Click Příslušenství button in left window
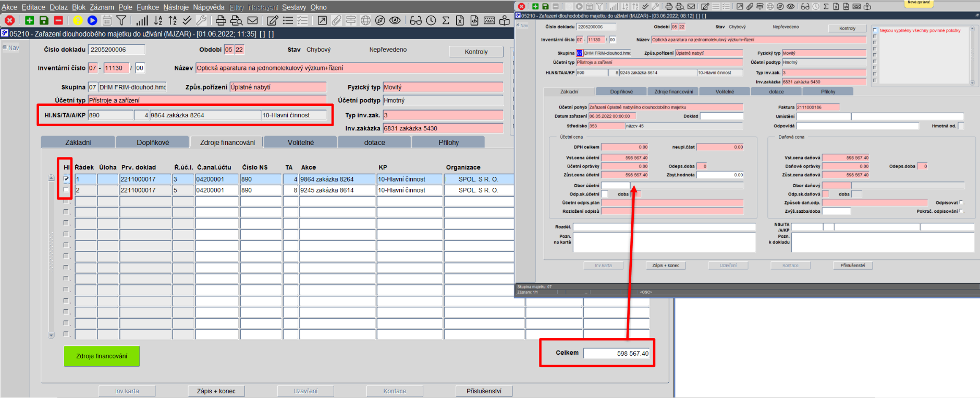 [x=484, y=391]
